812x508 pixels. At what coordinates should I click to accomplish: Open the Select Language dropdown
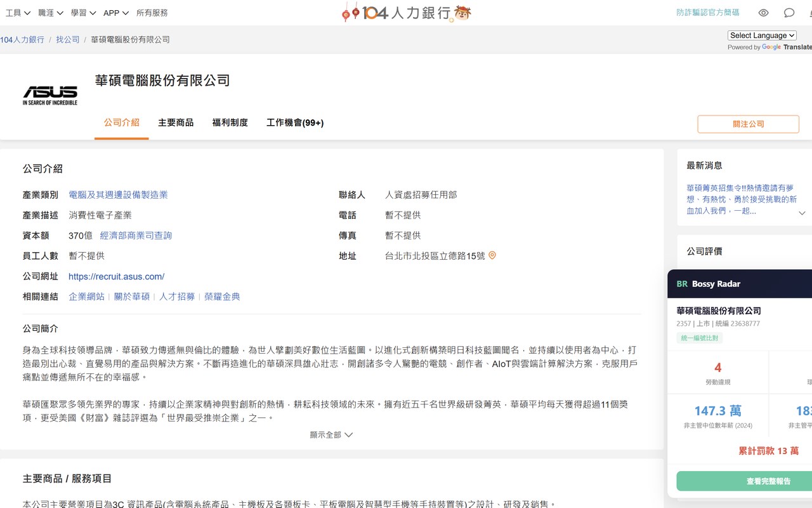click(762, 36)
